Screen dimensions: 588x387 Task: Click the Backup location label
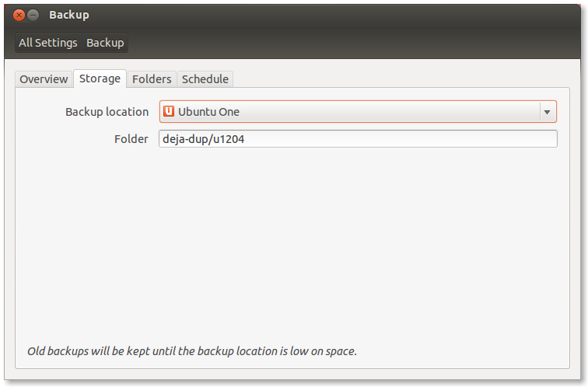107,112
